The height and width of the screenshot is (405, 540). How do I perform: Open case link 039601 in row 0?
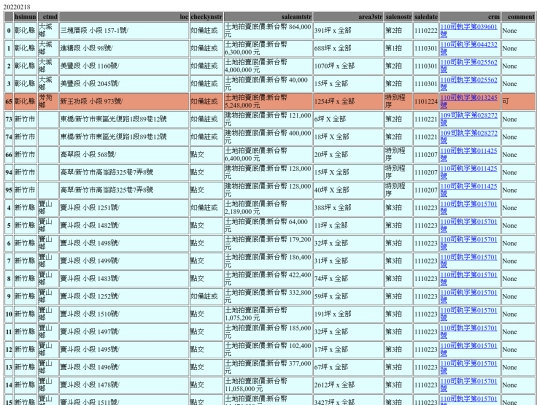[x=469, y=30]
